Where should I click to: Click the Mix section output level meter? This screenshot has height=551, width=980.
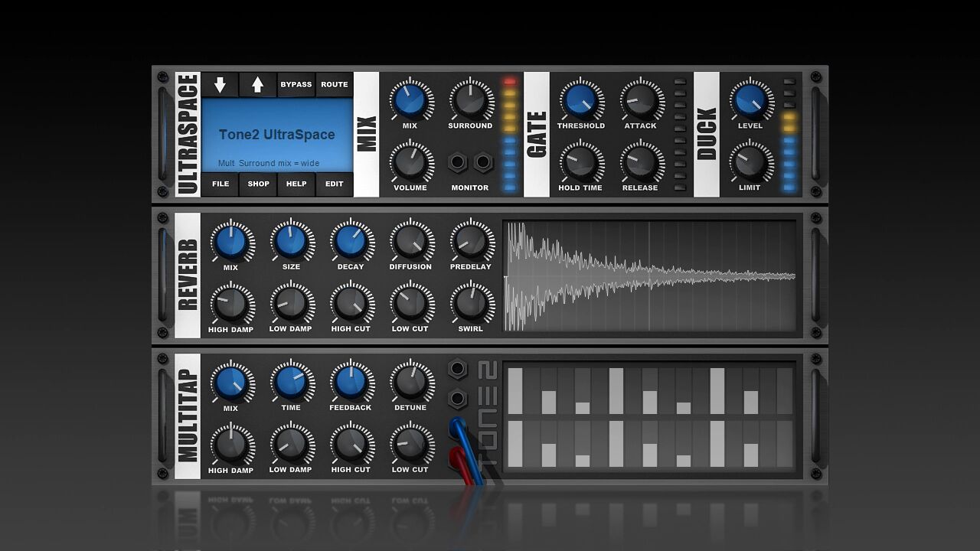coord(510,135)
